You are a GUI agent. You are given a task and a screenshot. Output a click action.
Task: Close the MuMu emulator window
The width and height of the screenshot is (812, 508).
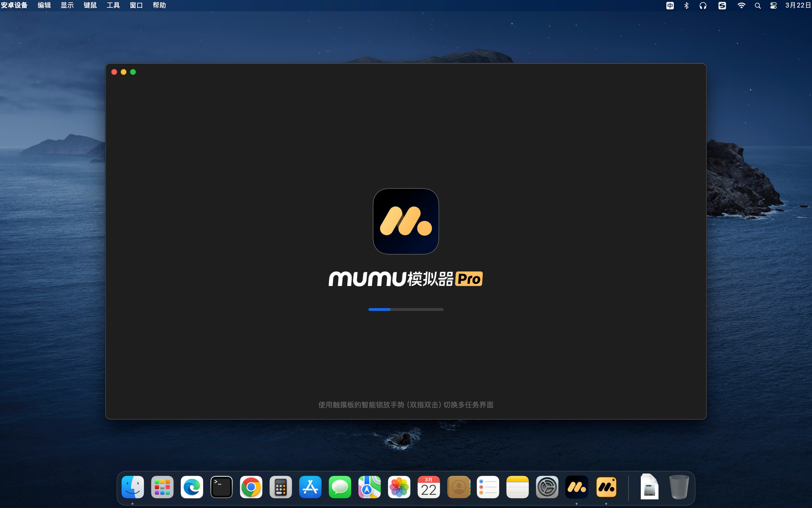[x=114, y=72]
